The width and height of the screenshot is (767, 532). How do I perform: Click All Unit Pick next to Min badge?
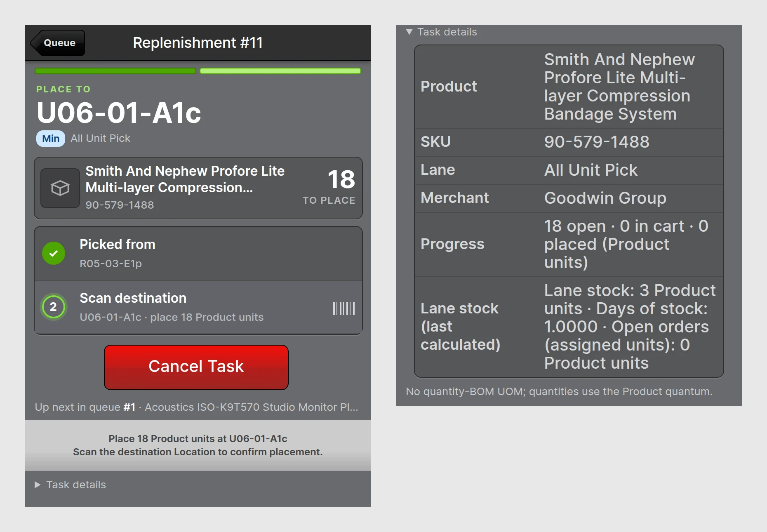click(x=100, y=139)
